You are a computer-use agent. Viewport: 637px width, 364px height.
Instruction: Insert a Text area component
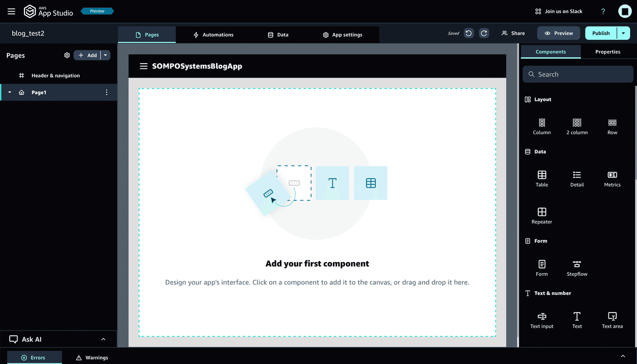pyautogui.click(x=612, y=319)
